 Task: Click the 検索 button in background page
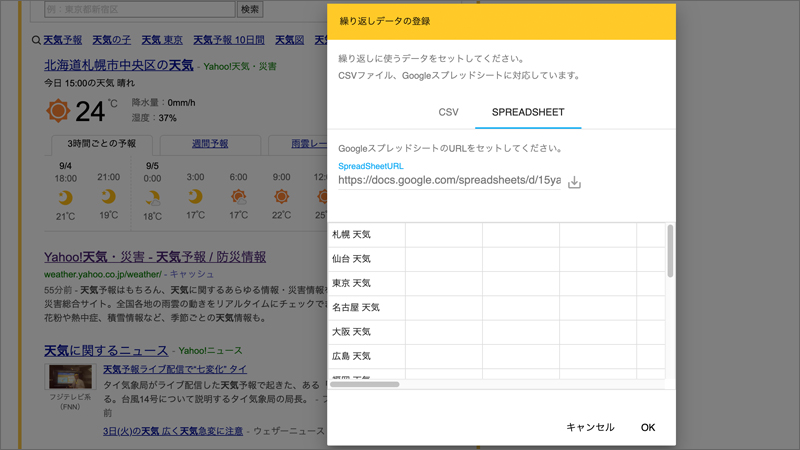pyautogui.click(x=249, y=9)
